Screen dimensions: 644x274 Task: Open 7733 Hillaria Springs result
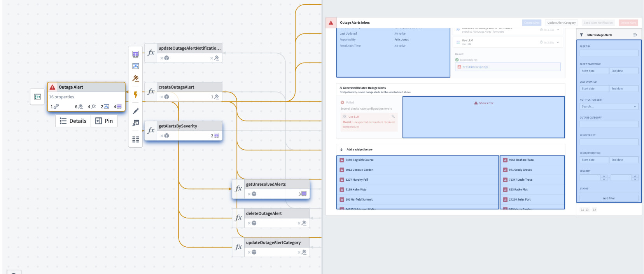point(508,67)
